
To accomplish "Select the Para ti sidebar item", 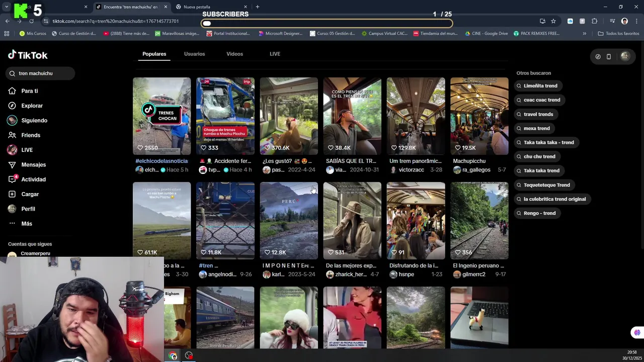I will pyautogui.click(x=23, y=91).
